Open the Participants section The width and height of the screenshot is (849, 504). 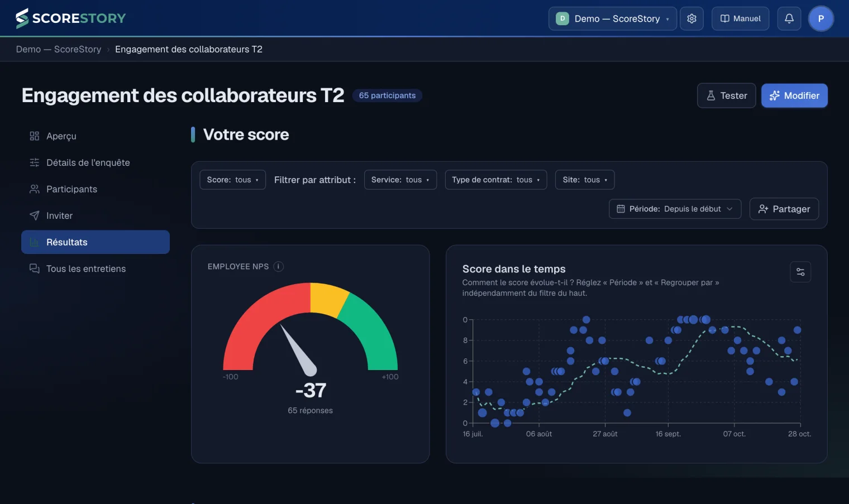[96, 189]
